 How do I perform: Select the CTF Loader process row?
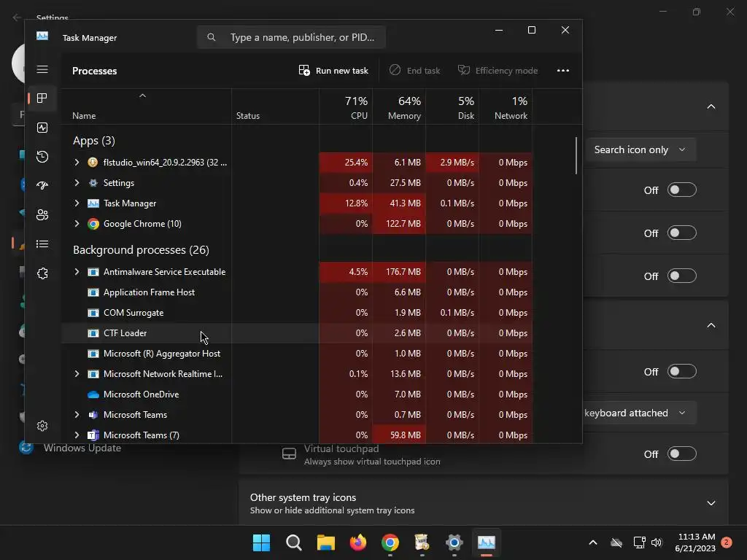click(297, 333)
